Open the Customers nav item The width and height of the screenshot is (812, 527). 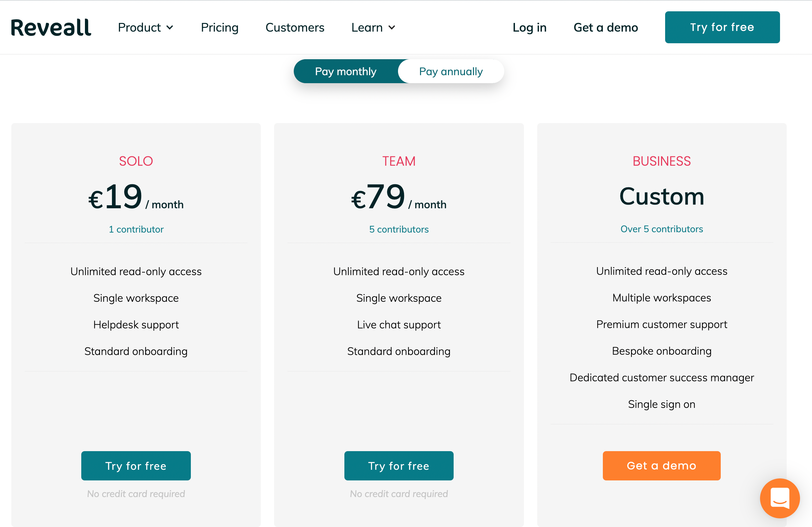click(295, 27)
